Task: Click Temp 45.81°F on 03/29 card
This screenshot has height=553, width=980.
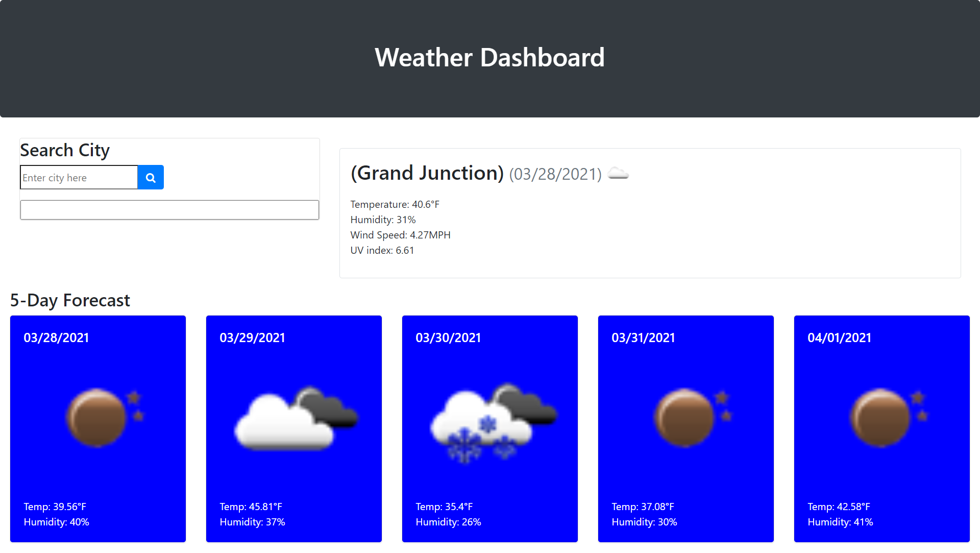Action: (251, 507)
